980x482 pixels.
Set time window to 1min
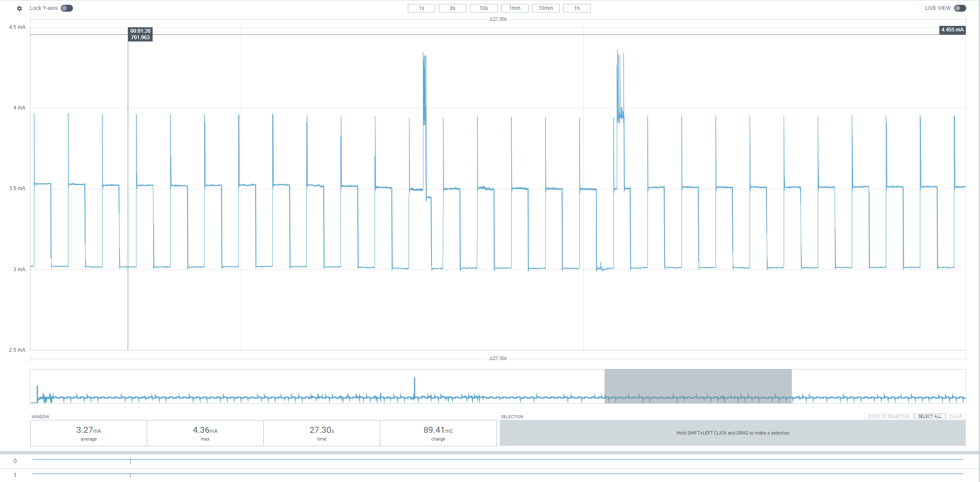(514, 8)
